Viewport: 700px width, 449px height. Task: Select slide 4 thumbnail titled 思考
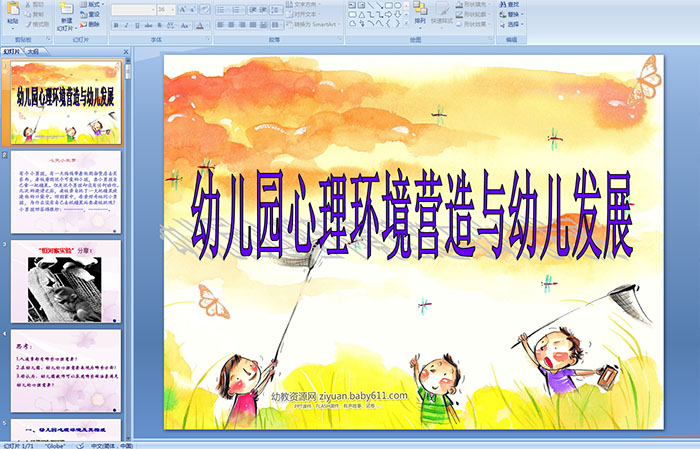[x=66, y=371]
